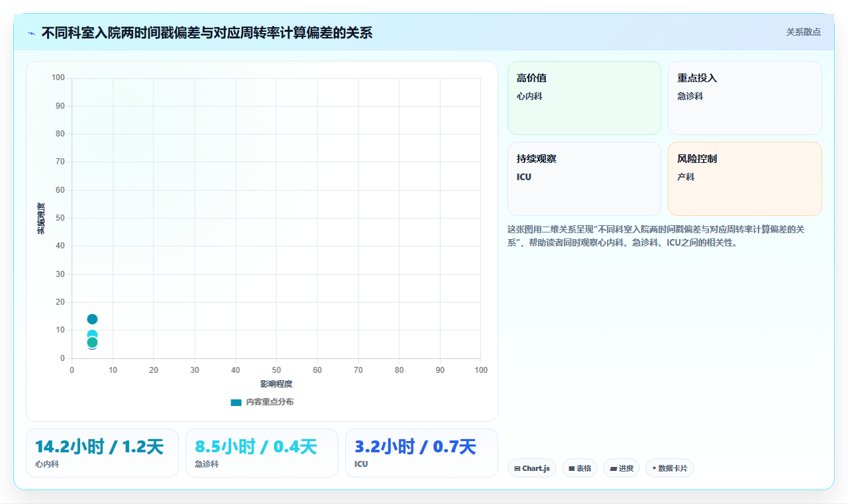Click the y-axis tick label 100
The width and height of the screenshot is (848, 504).
58,78
